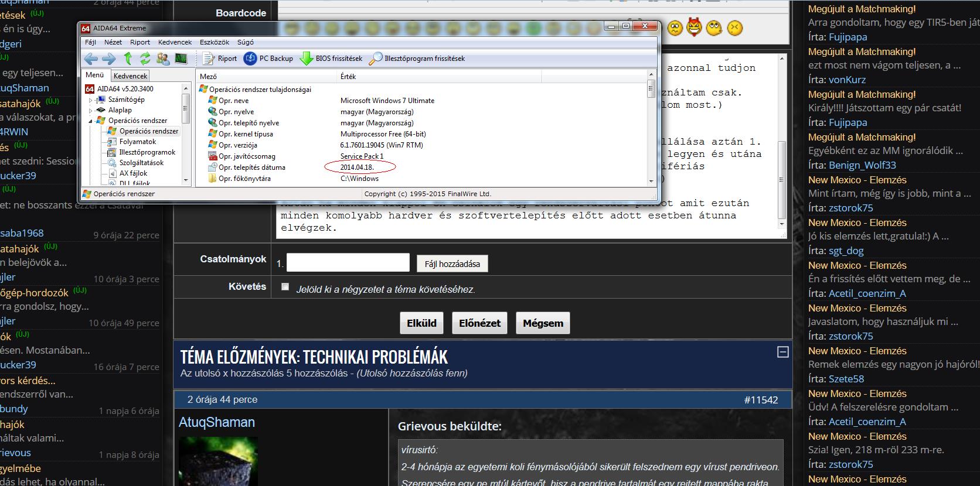Image resolution: width=980 pixels, height=486 pixels.
Task: Click the message text area's scroll-down arrow
Action: (781, 224)
